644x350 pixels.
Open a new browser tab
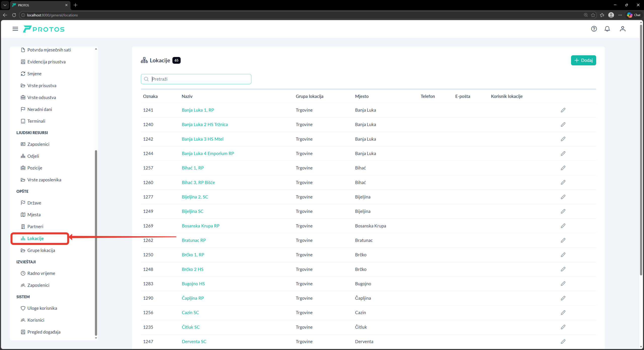(75, 5)
